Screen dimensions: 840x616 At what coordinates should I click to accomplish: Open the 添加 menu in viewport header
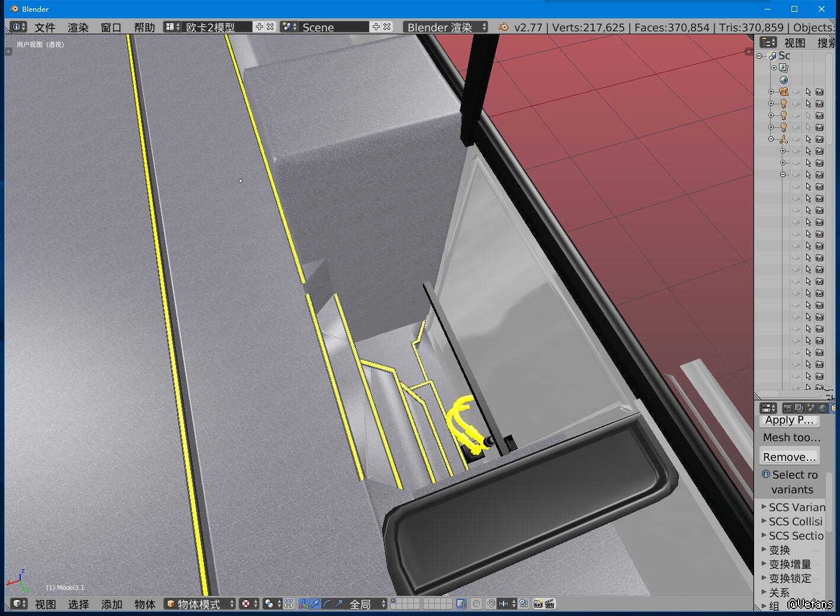(111, 604)
